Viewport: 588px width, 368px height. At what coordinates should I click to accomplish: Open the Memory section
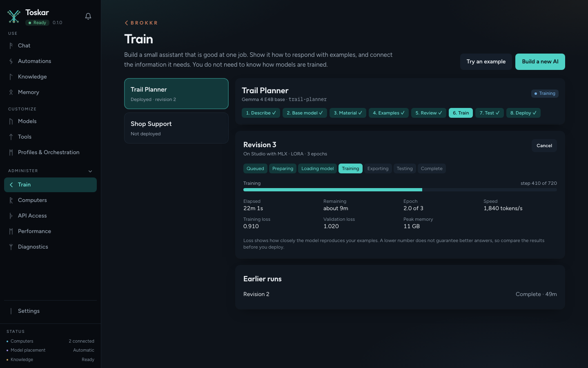coord(50,92)
